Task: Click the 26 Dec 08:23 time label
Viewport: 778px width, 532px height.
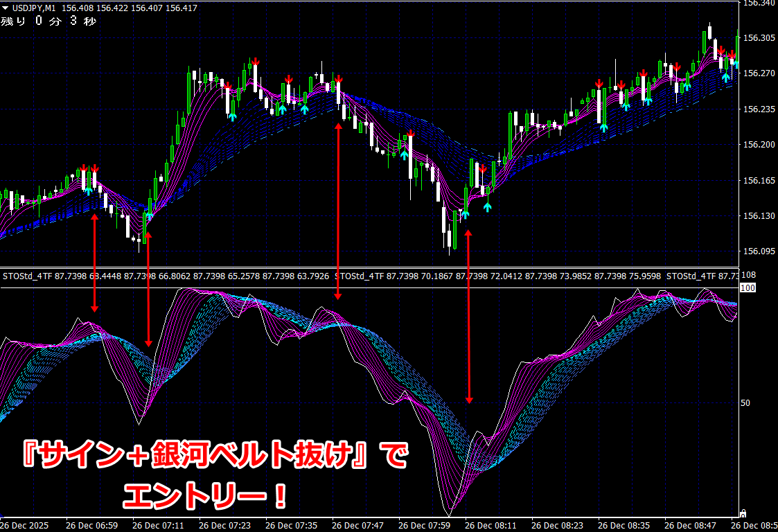Action: 557,525
